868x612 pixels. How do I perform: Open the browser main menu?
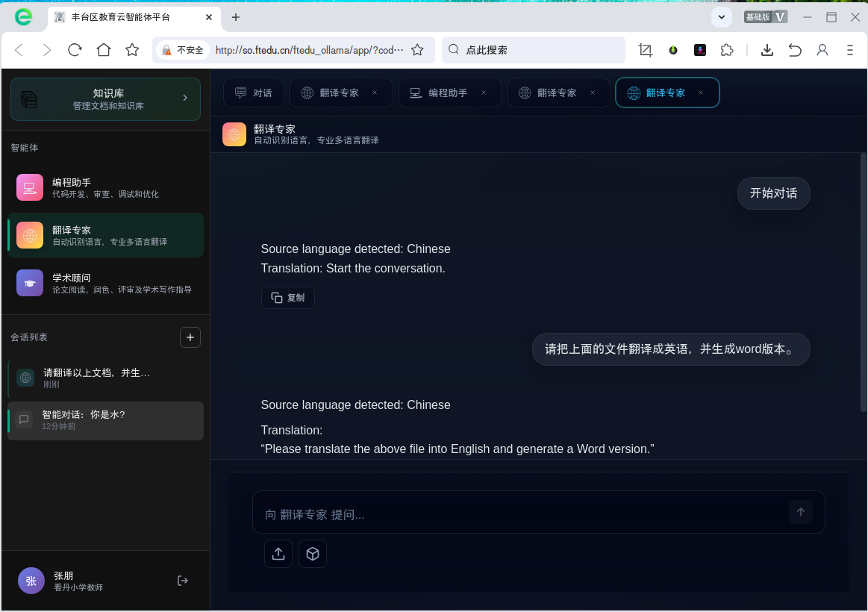click(849, 50)
